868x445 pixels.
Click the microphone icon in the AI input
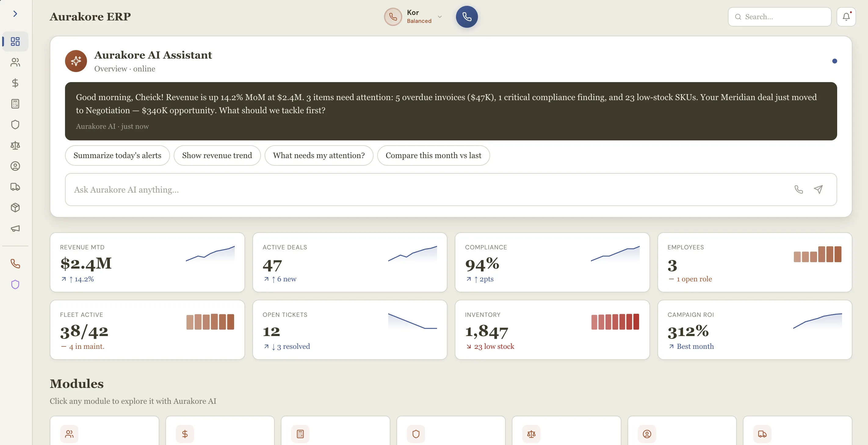pos(798,190)
